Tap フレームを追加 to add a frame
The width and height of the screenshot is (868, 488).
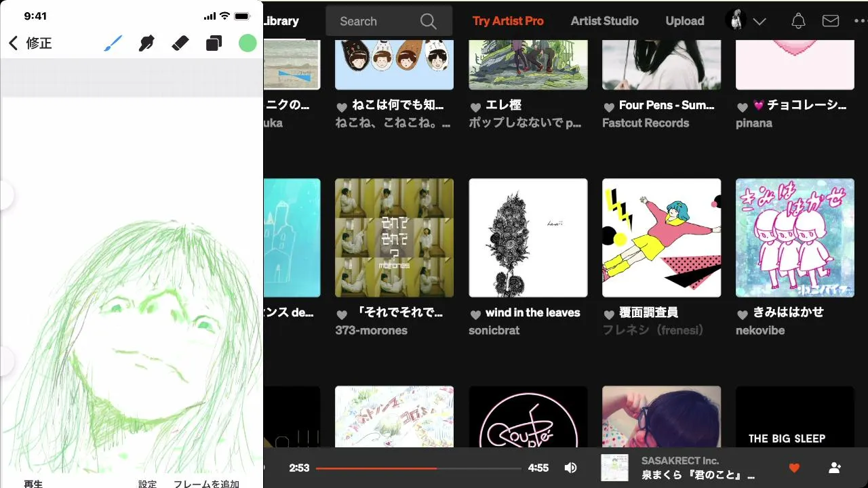206,483
